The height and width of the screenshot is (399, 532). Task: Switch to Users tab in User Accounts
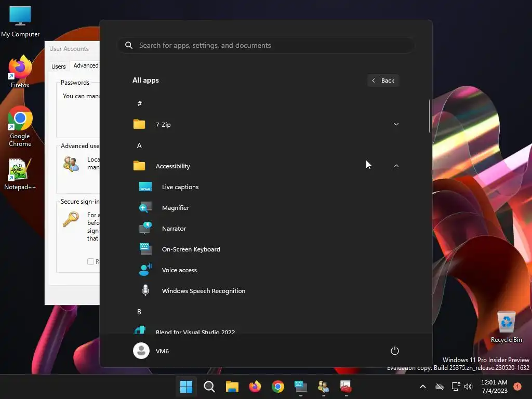pyautogui.click(x=58, y=66)
